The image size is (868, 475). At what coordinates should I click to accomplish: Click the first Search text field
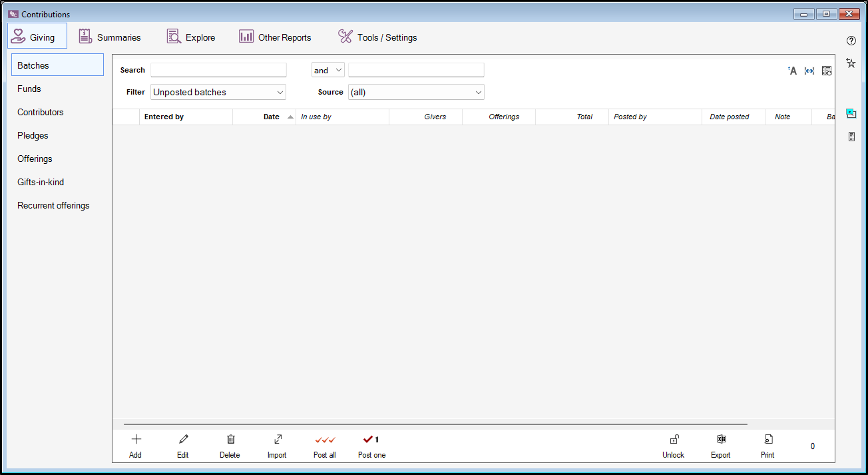click(218, 71)
